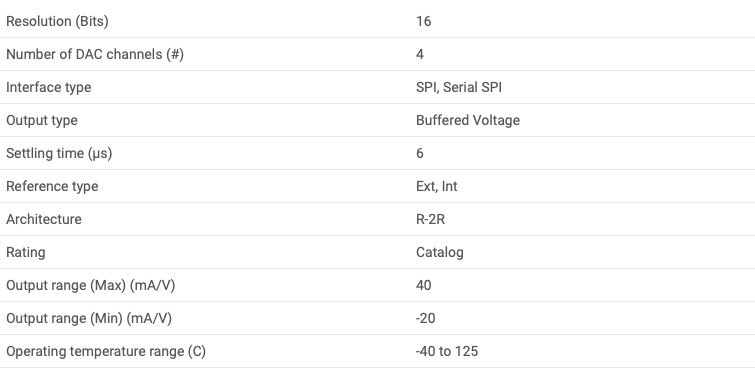Viewport: 755px width, 371px height.
Task: Click the Resolution (Bits) label
Action: click(x=57, y=22)
